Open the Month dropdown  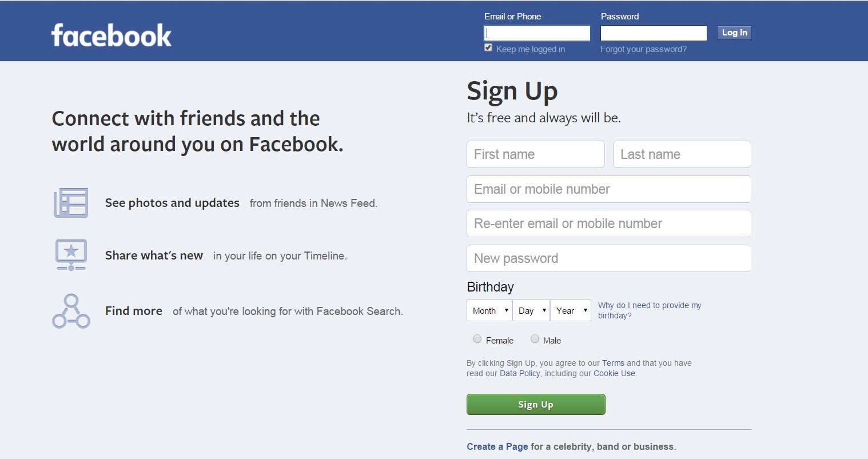[x=489, y=310]
